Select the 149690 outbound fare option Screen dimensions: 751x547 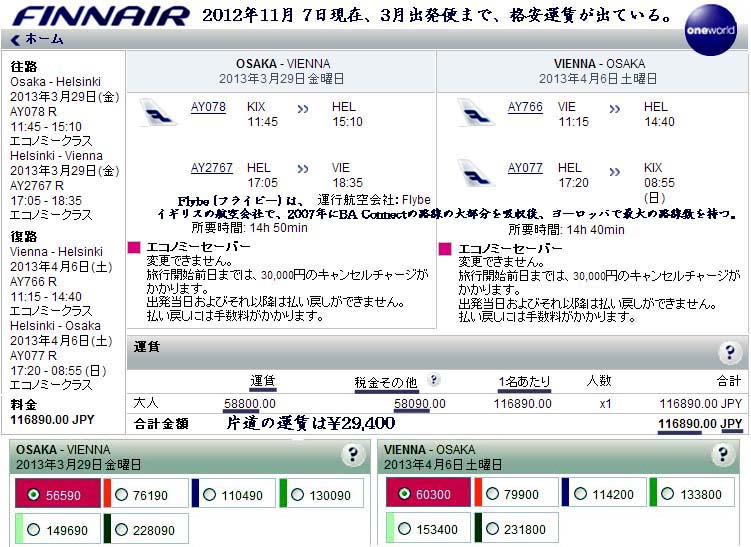point(58,529)
